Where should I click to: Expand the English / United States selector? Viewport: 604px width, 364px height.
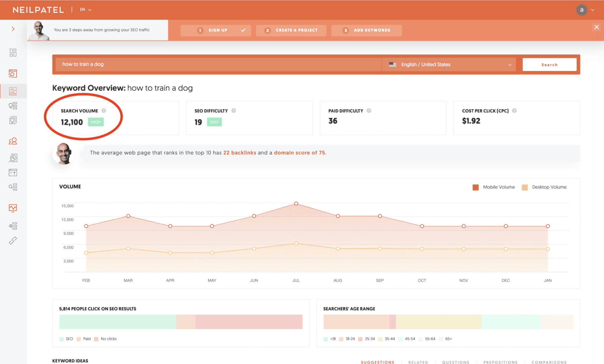pyautogui.click(x=448, y=64)
